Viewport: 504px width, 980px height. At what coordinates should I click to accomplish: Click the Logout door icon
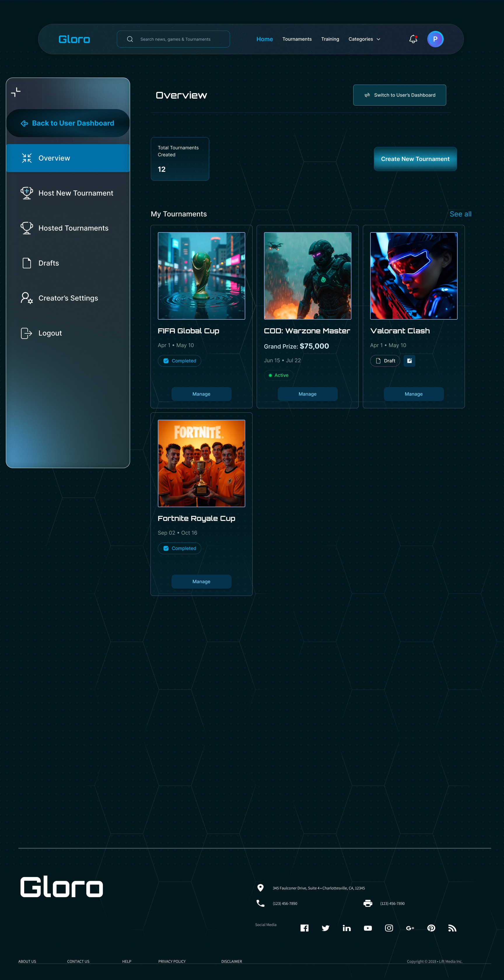tap(26, 333)
